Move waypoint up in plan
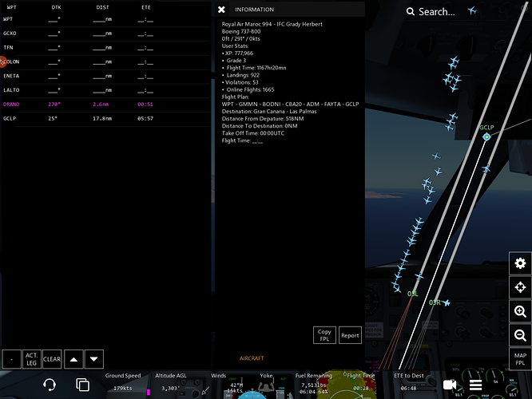This screenshot has height=399, width=532. click(x=73, y=359)
